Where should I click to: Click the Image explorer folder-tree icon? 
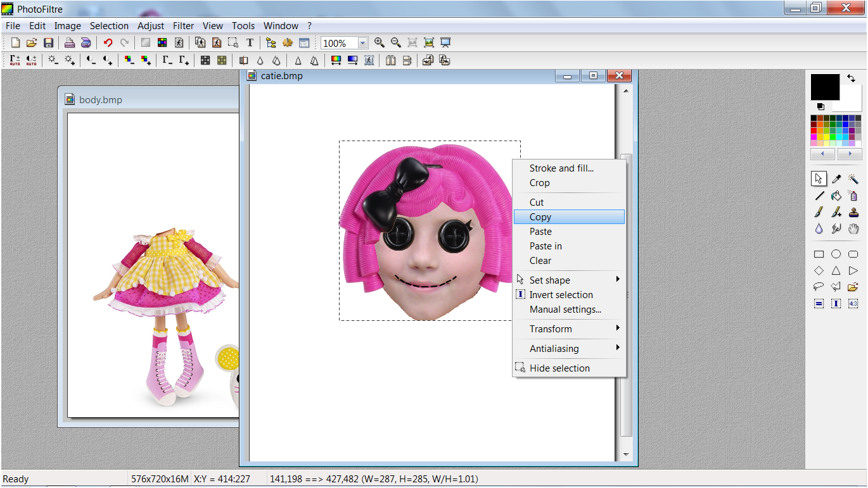(x=271, y=43)
